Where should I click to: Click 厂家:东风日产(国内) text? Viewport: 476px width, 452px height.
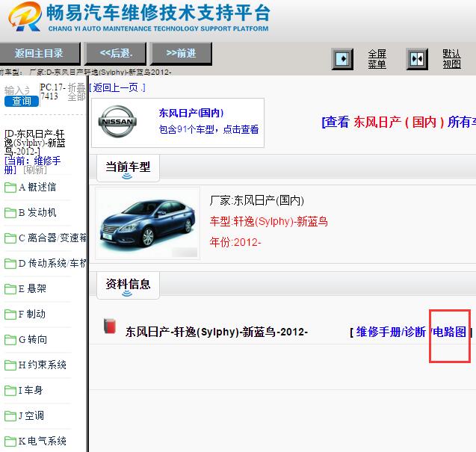point(257,200)
